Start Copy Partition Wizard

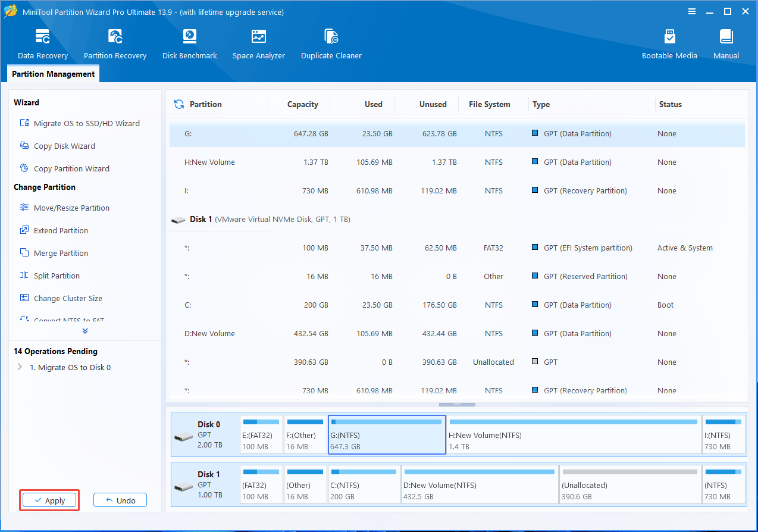click(x=64, y=168)
